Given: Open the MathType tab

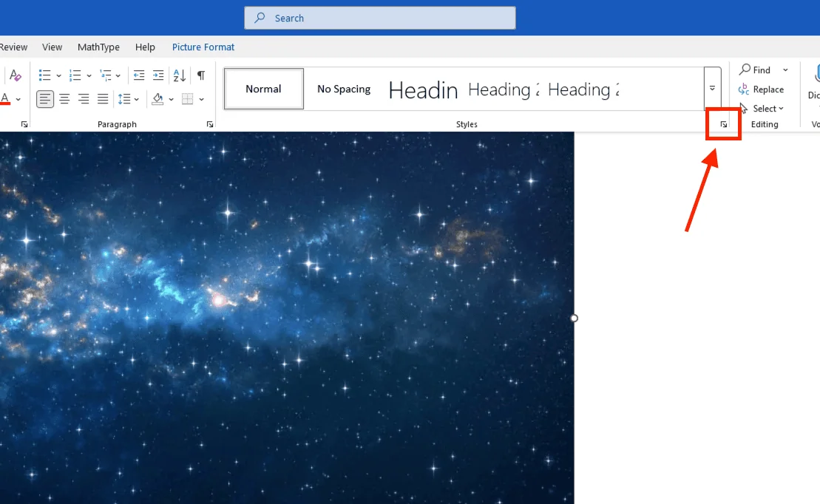Looking at the screenshot, I should coord(98,47).
